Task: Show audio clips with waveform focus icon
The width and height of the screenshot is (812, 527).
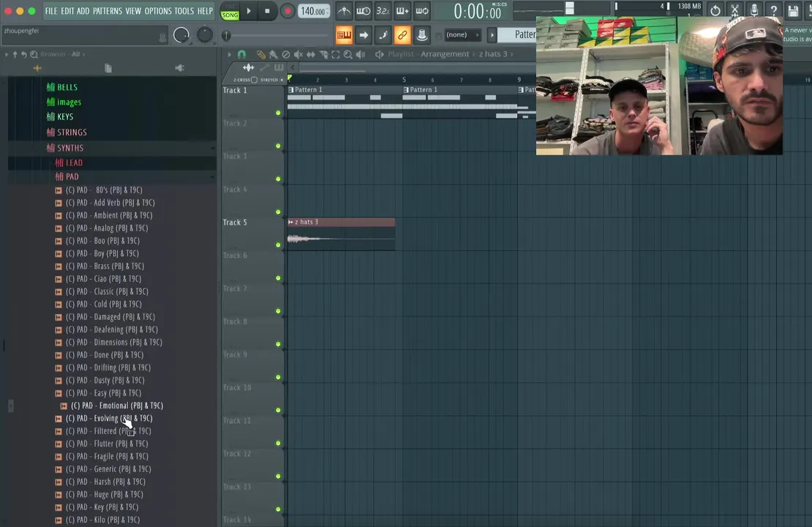Action: click(x=249, y=68)
